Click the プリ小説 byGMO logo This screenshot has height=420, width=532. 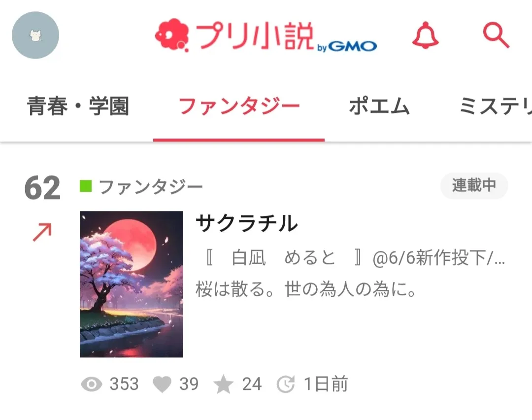266,36
